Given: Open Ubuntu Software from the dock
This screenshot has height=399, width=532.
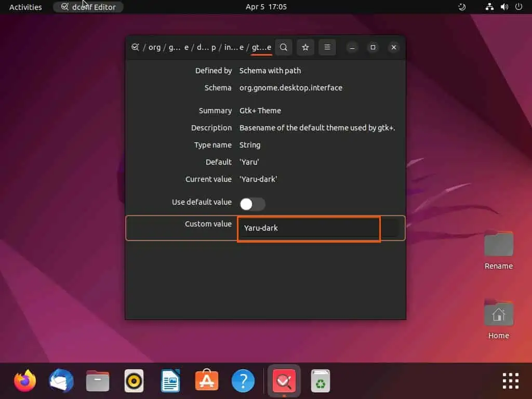Looking at the screenshot, I should [x=207, y=381].
